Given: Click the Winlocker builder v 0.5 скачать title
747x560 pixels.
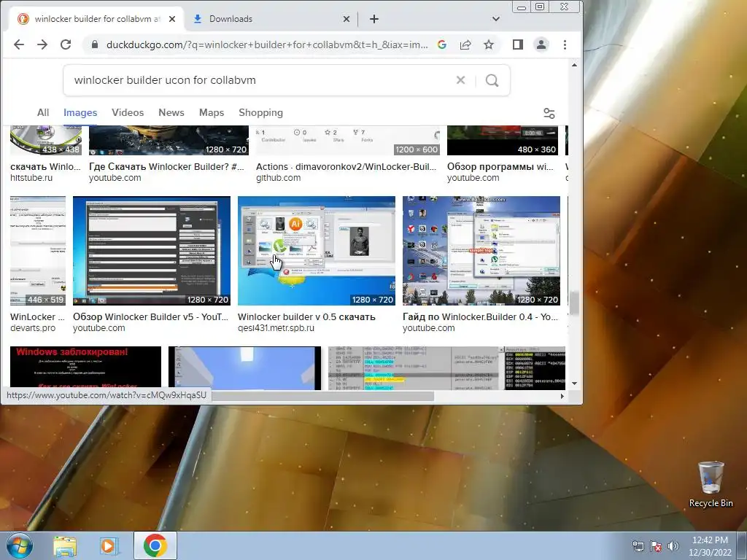Looking at the screenshot, I should (306, 316).
